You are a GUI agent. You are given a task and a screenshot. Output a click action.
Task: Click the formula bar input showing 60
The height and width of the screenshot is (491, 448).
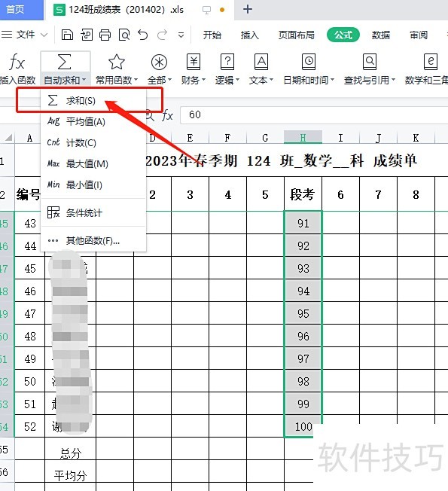(x=314, y=114)
